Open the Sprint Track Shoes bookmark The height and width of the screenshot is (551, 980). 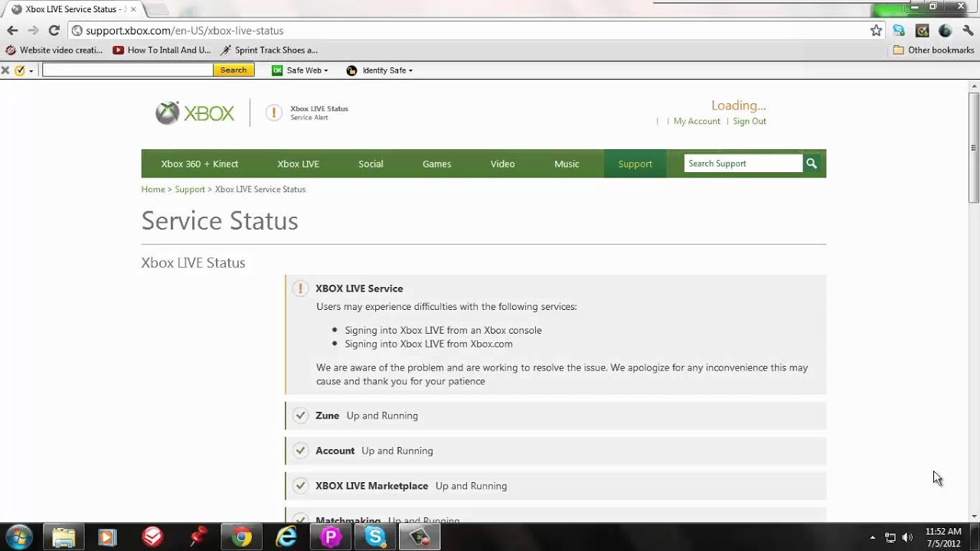(269, 50)
